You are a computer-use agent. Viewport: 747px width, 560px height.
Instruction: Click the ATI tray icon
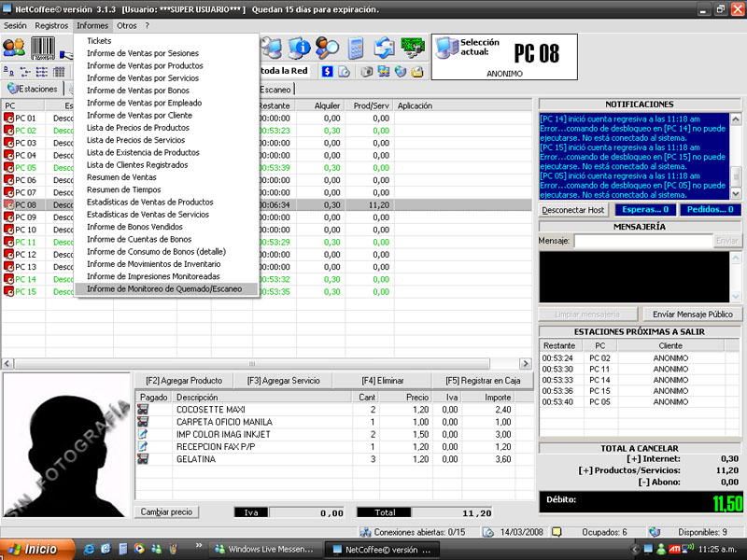[674, 549]
